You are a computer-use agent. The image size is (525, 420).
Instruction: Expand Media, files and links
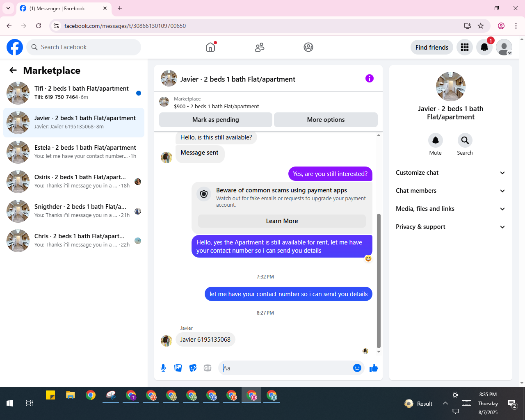(x=451, y=209)
